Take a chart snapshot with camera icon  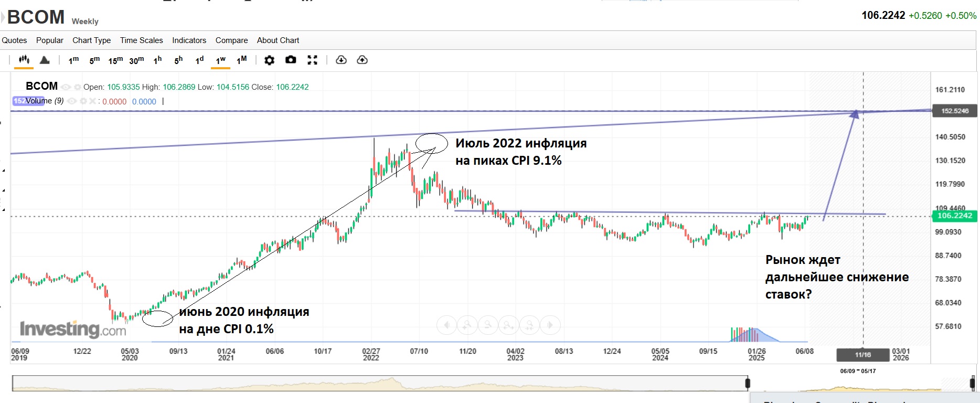291,60
